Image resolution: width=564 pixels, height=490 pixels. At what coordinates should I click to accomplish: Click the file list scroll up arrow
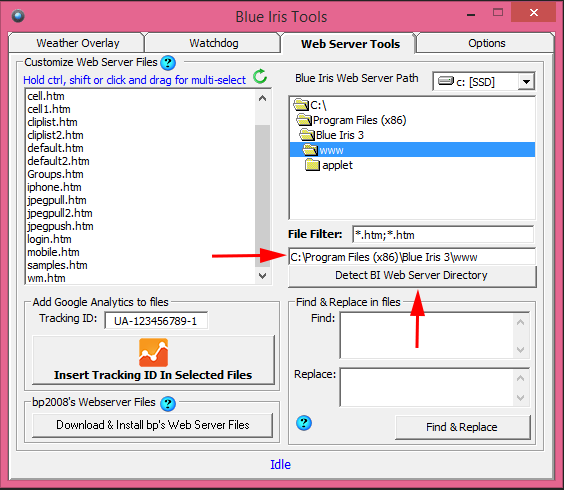click(263, 98)
